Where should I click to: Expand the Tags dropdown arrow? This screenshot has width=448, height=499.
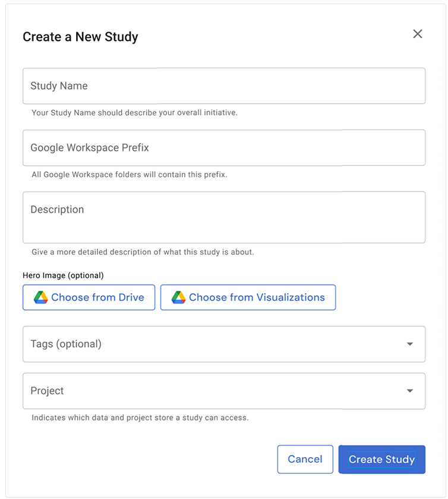(409, 344)
